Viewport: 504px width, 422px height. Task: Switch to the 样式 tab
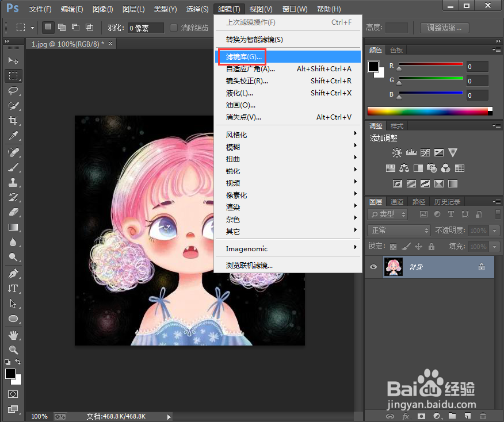396,126
